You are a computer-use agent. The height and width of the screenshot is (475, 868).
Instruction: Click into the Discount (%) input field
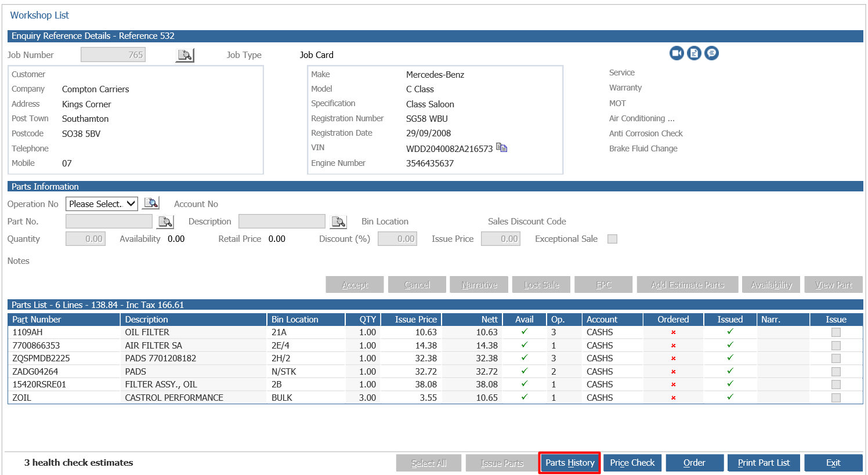(x=397, y=239)
